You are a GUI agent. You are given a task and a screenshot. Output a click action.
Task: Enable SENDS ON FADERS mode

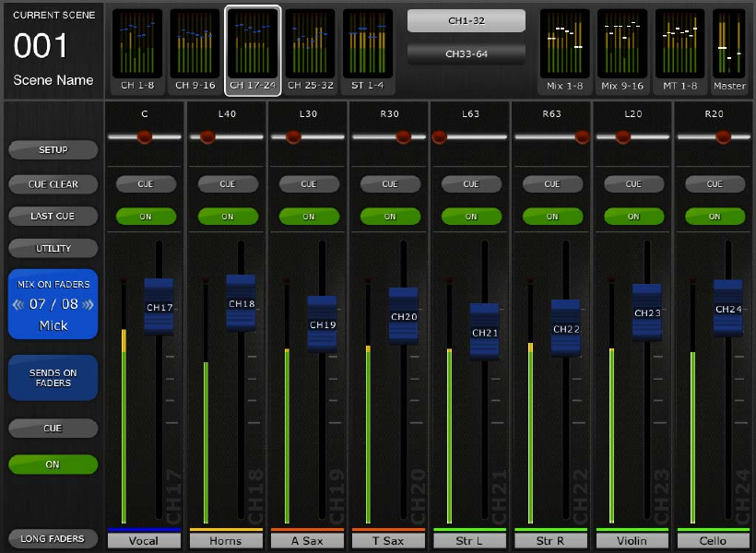click(53, 378)
